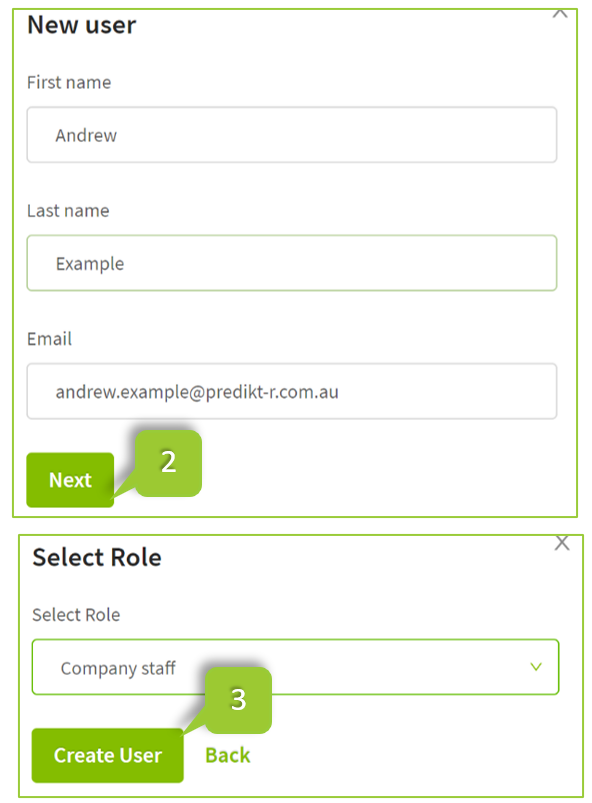The height and width of the screenshot is (803, 592).
Task: Click the Last name field showing Example
Action: point(291,263)
